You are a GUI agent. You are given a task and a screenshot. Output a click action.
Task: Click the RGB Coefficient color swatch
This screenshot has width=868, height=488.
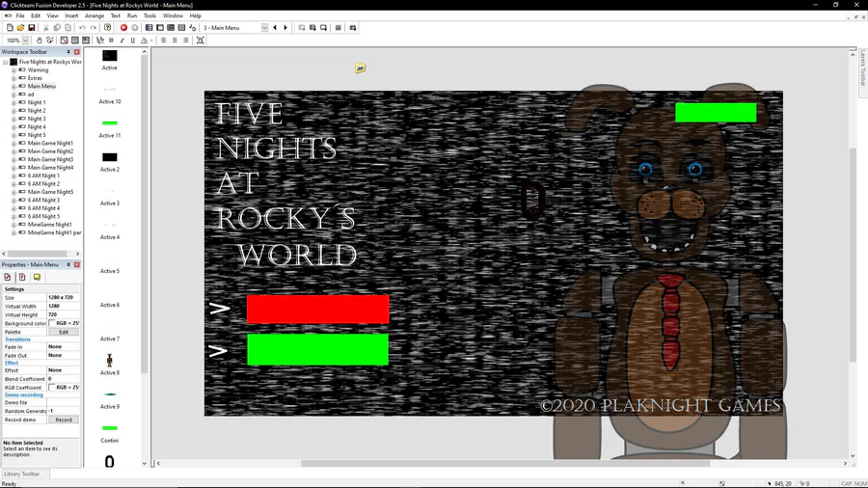(x=52, y=388)
